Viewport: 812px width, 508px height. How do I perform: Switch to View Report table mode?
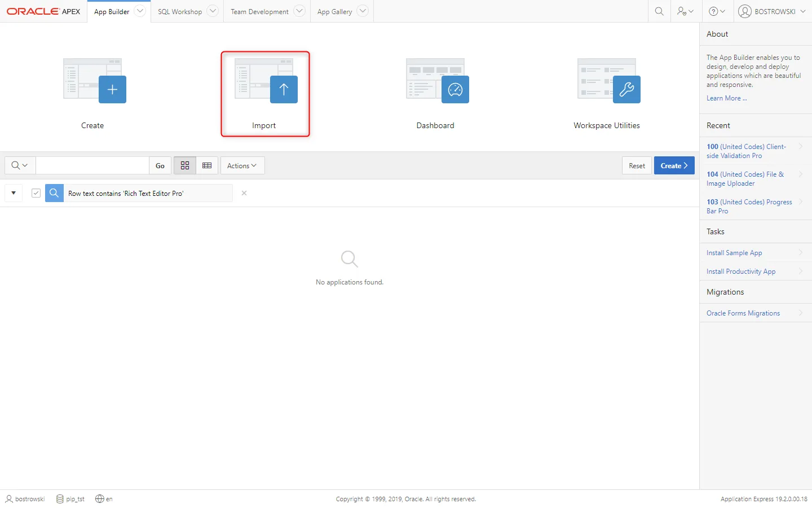(207, 165)
